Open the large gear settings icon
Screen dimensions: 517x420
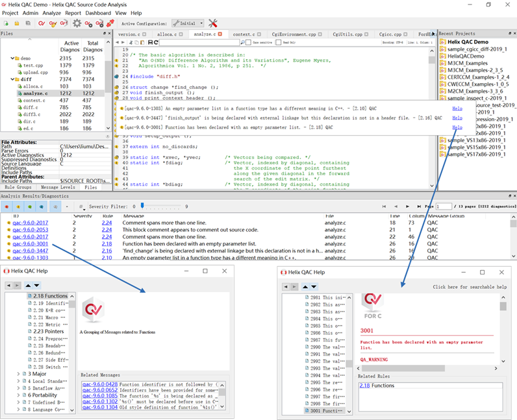77,23
